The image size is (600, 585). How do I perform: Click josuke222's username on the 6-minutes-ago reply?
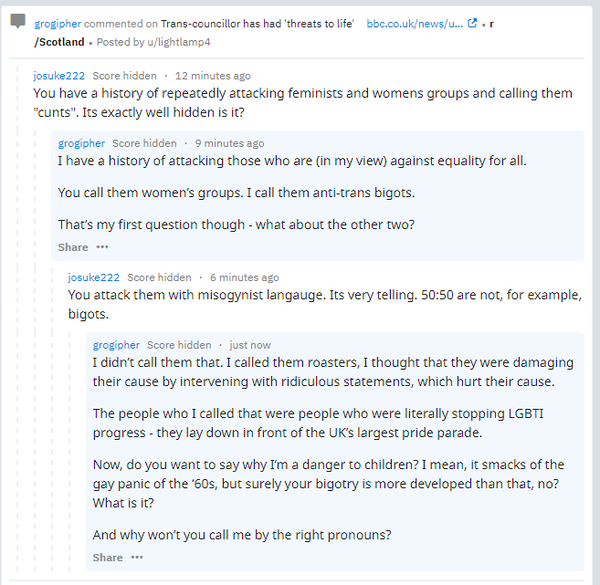click(94, 277)
